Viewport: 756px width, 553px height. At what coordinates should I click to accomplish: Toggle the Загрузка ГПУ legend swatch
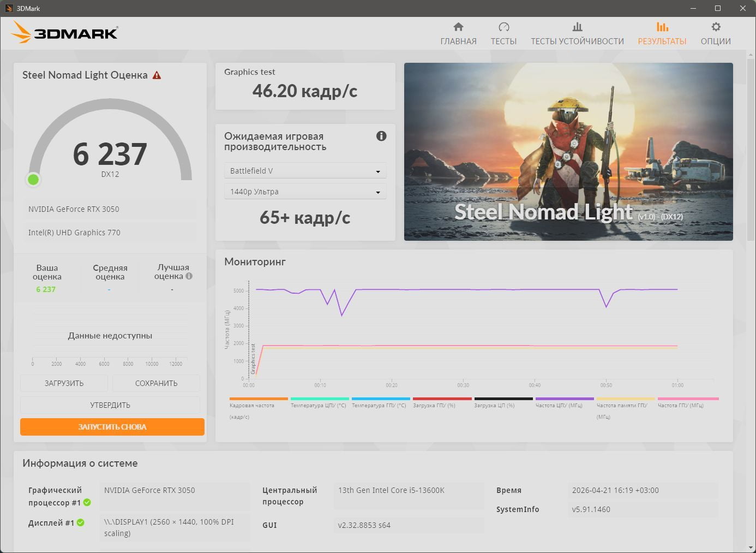point(442,399)
